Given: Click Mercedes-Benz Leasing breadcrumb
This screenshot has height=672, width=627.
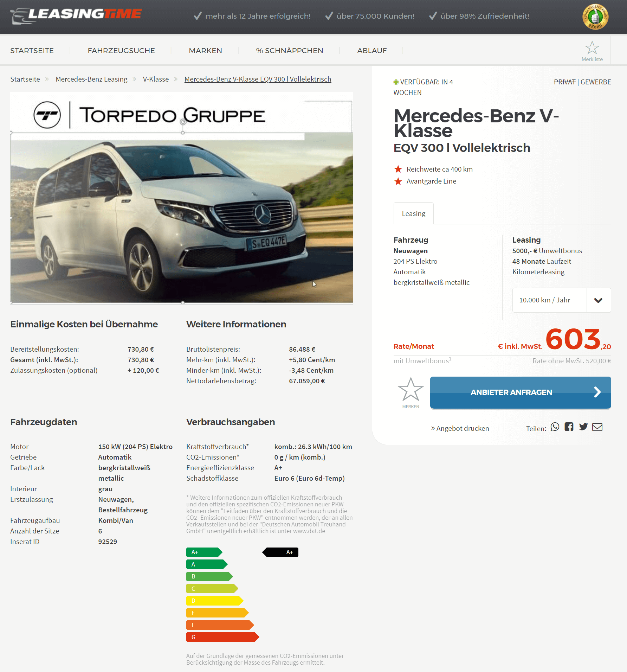Looking at the screenshot, I should (91, 79).
